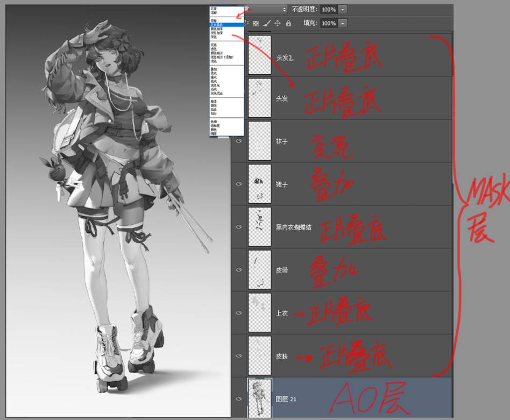Hide the 袜子 layer with its eye icon

tap(239, 141)
